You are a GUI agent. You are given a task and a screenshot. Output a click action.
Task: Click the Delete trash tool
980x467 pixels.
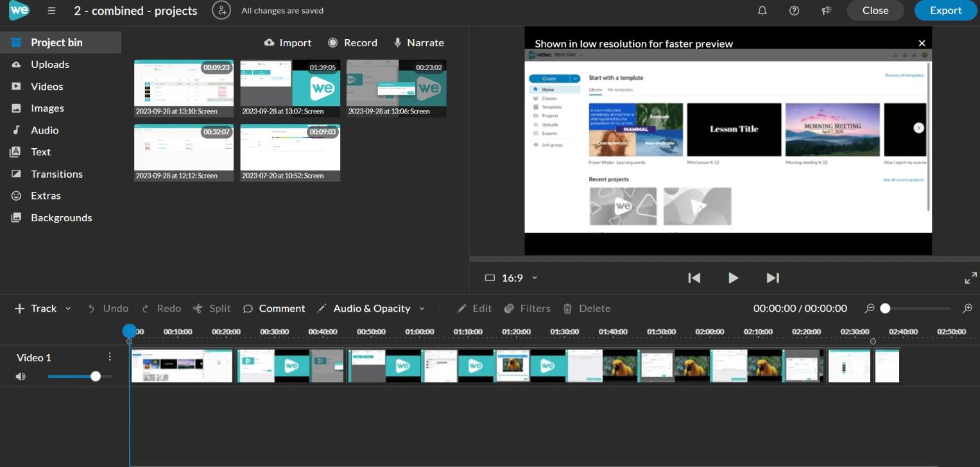click(x=587, y=309)
